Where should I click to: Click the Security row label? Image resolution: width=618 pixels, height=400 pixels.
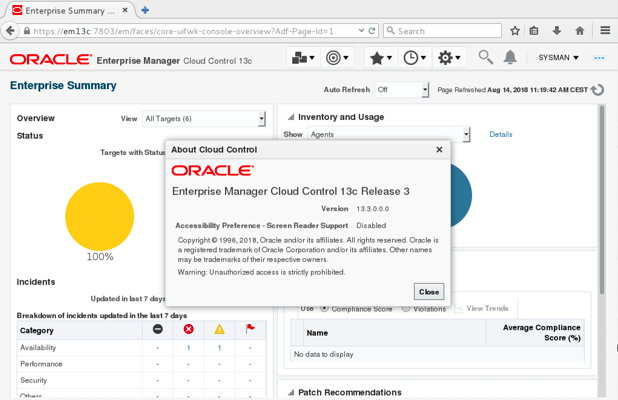(34, 380)
